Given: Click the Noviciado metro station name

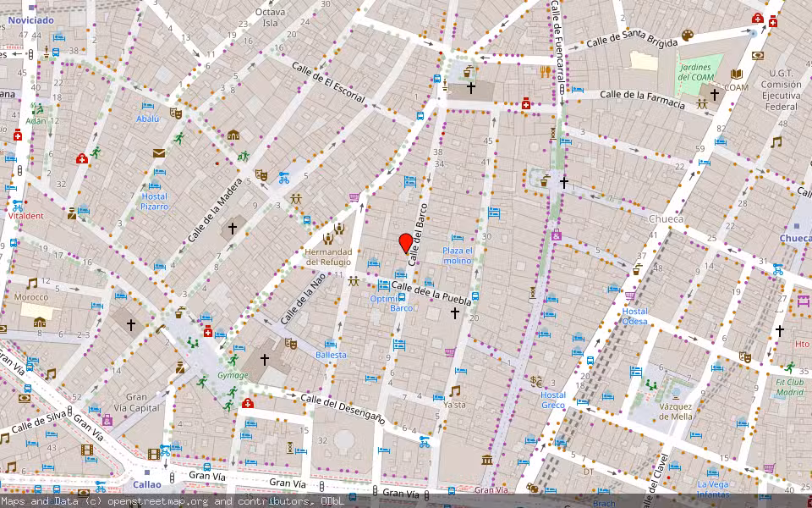Looking at the screenshot, I should [31, 20].
